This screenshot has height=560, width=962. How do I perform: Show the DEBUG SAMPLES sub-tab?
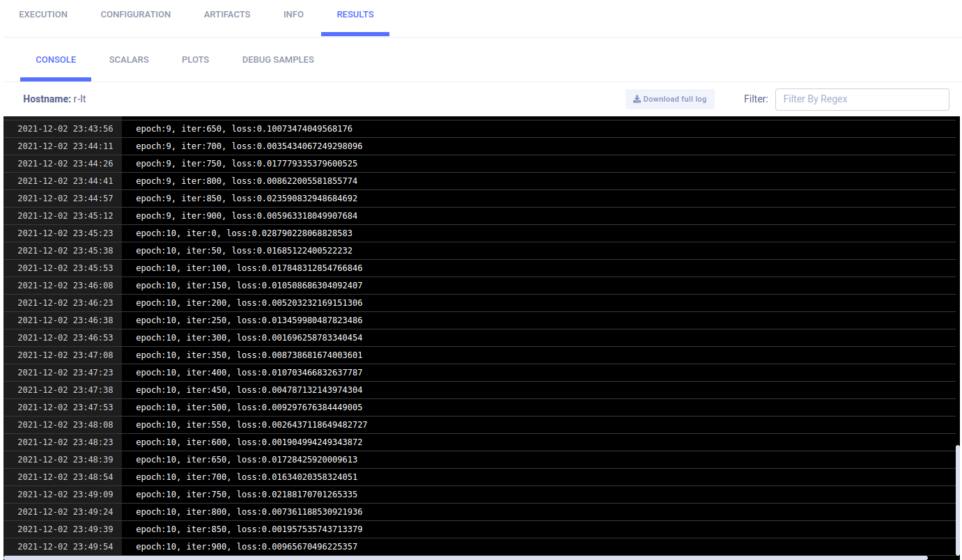278,60
